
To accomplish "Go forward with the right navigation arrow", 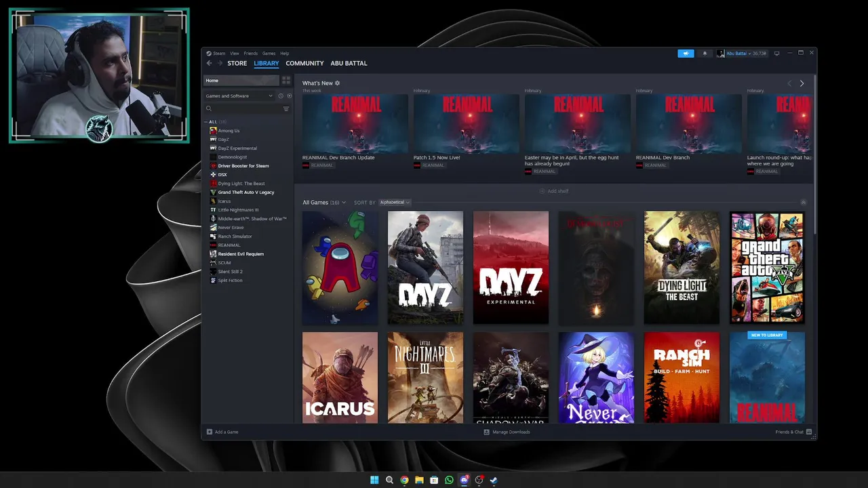I will pyautogui.click(x=219, y=63).
